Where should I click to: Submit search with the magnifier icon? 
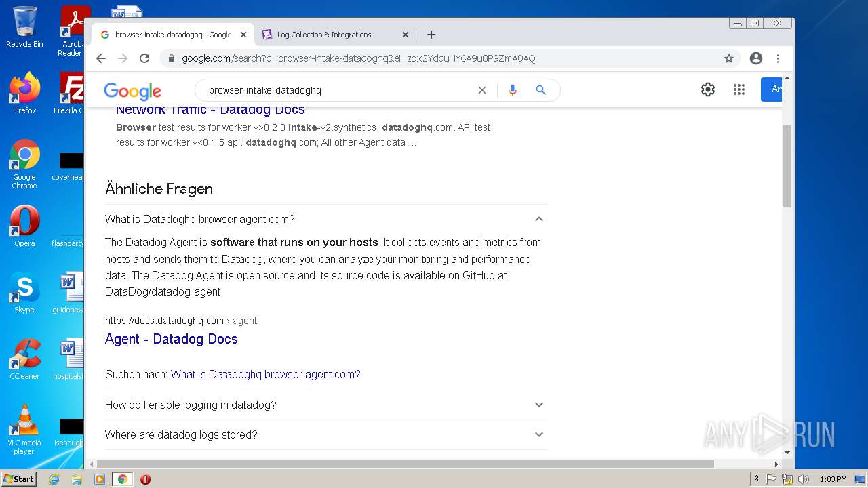[x=540, y=90]
